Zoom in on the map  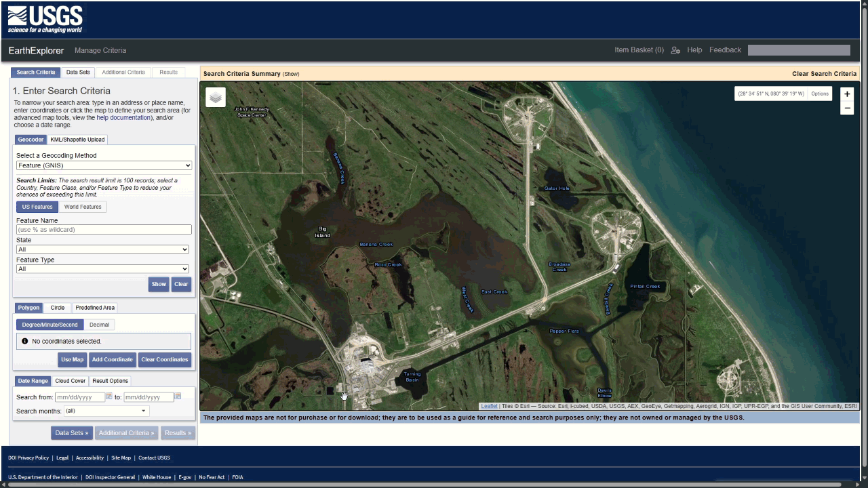point(847,94)
